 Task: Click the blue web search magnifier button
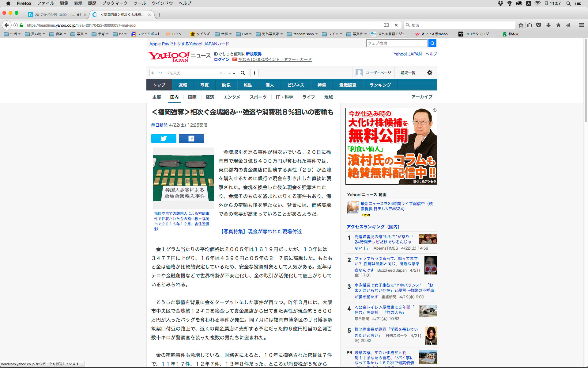pos(432,43)
